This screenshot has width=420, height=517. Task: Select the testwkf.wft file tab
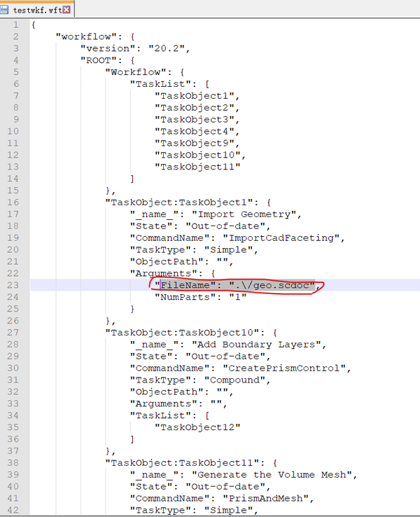pyautogui.click(x=36, y=9)
